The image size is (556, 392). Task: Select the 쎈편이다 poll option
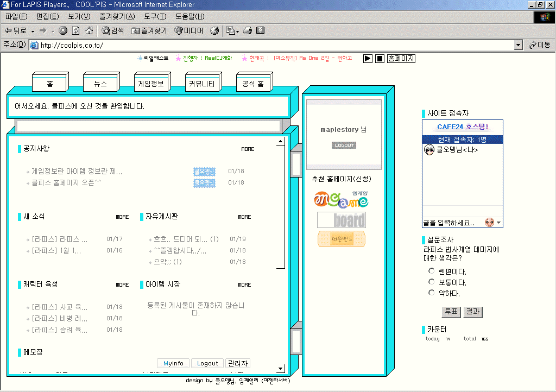432,271
